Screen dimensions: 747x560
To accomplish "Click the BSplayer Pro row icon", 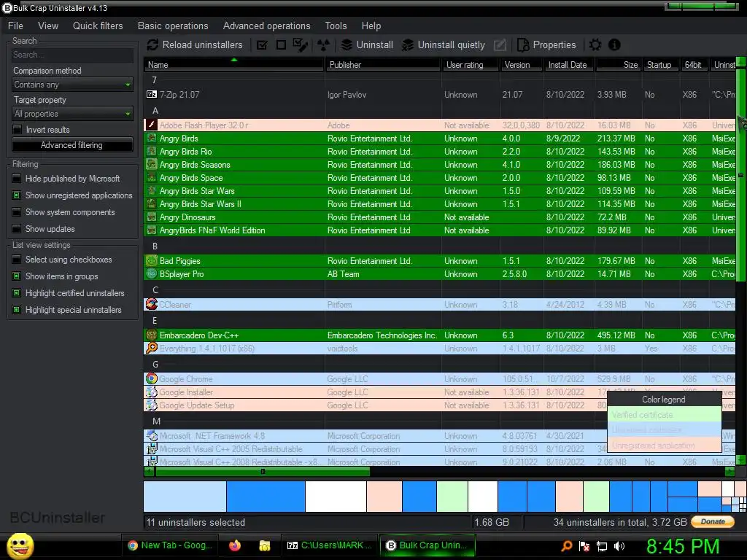I will point(152,274).
